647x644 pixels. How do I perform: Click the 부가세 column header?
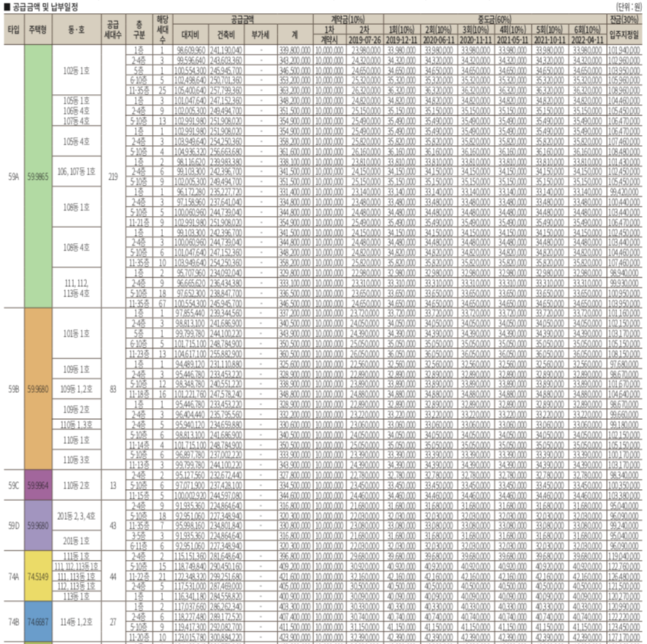point(261,34)
